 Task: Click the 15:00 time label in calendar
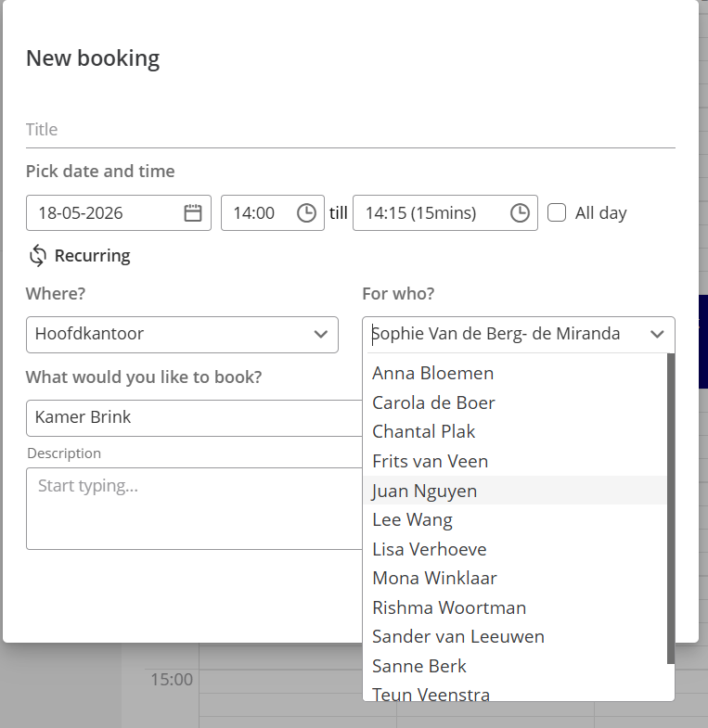point(172,680)
